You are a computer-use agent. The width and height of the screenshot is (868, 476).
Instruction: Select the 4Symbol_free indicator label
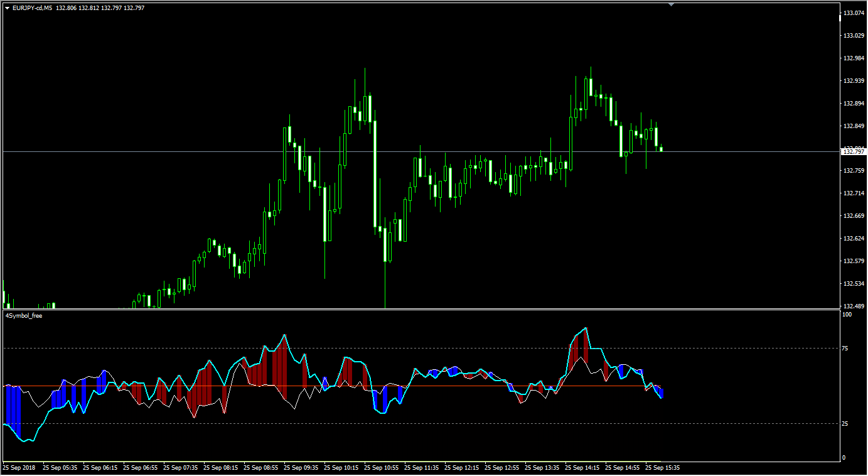(x=24, y=316)
